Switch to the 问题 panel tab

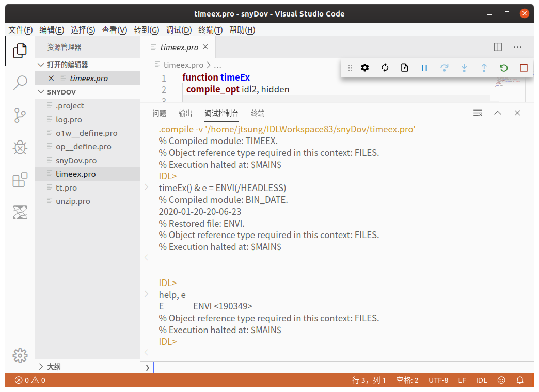click(x=160, y=113)
